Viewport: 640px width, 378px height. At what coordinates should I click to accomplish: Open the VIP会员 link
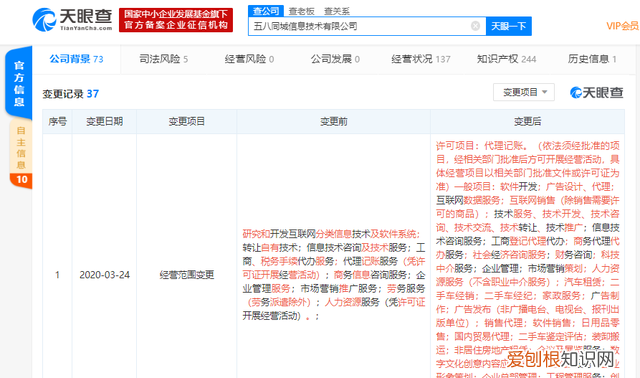(x=622, y=26)
